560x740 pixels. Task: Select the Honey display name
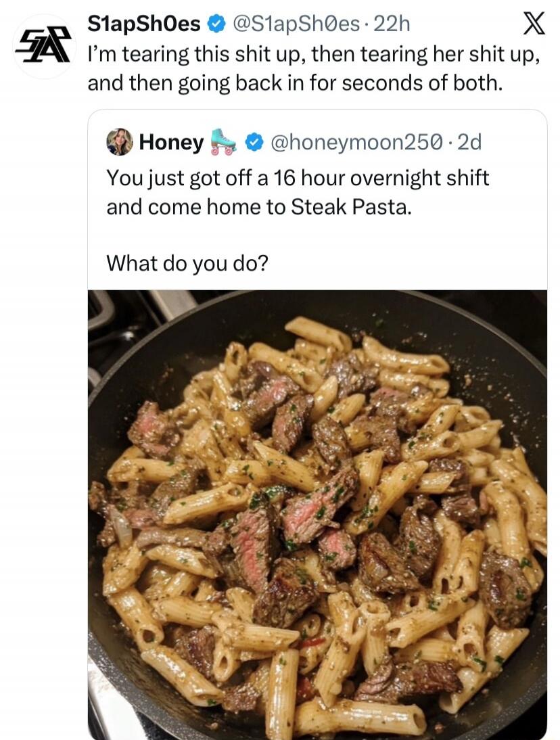[x=171, y=142]
